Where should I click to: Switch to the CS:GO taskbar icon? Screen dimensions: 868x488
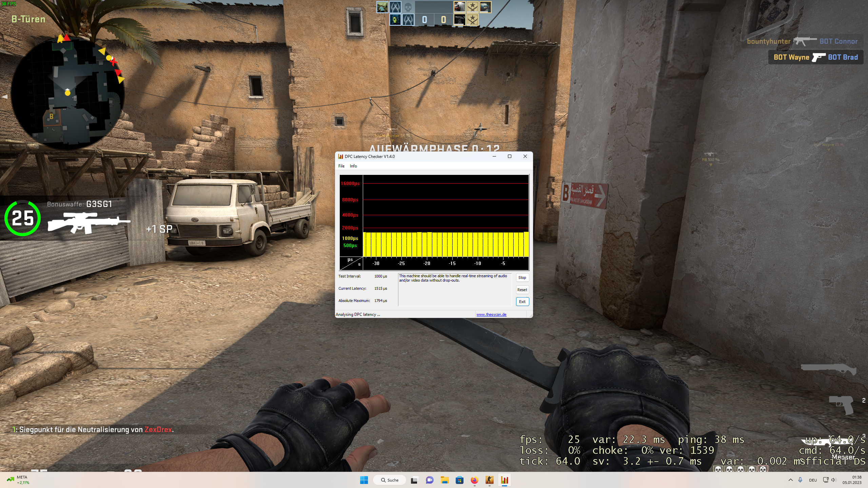click(x=489, y=480)
